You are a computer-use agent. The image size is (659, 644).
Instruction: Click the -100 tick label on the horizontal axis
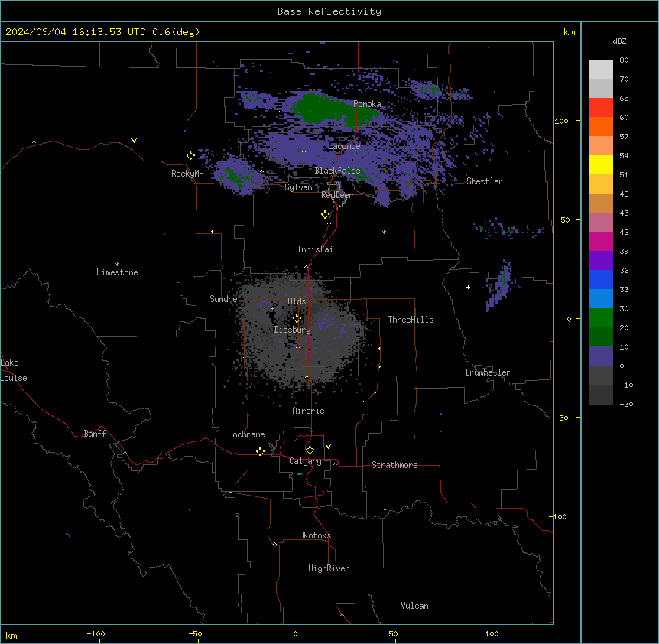pos(96,633)
